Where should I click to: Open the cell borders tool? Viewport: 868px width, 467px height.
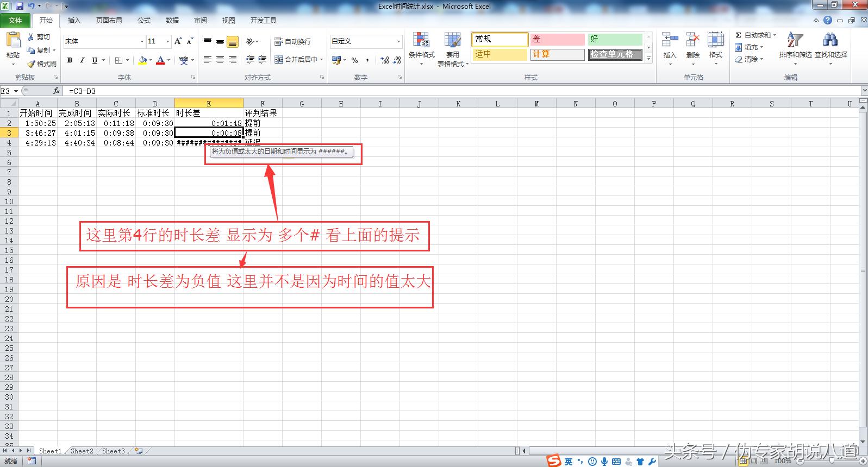click(x=118, y=60)
